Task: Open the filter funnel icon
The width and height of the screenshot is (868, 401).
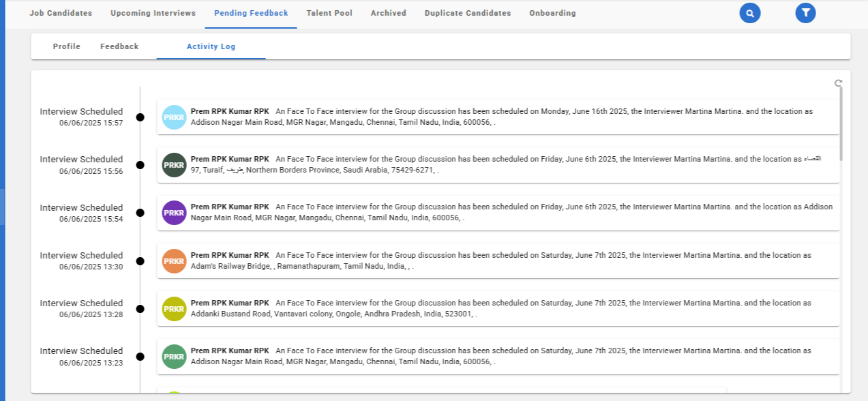Action: [805, 13]
